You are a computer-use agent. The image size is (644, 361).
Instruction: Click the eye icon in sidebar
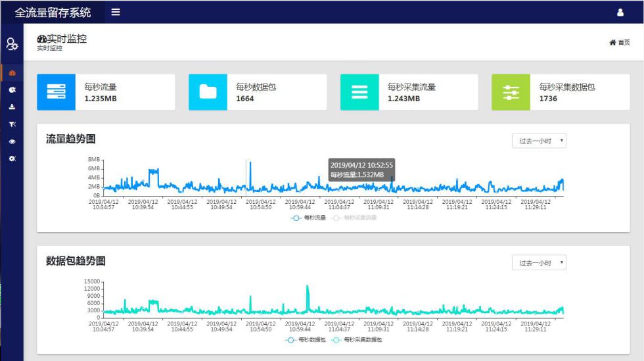pos(12,141)
